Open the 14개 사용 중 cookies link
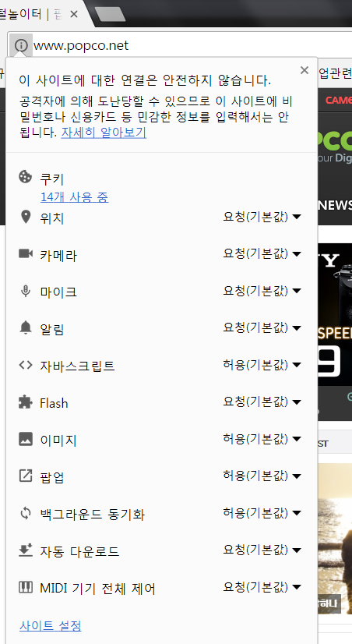The image size is (352, 644). coord(74,197)
